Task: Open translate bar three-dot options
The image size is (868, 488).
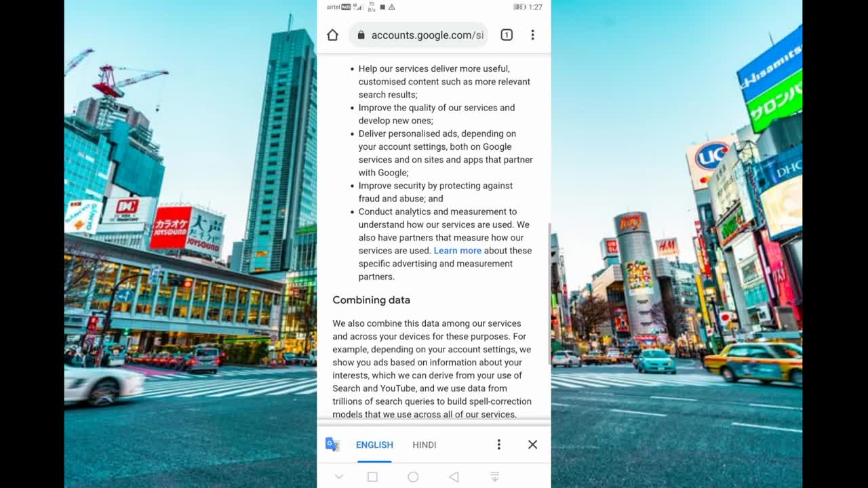Action: coord(498,445)
